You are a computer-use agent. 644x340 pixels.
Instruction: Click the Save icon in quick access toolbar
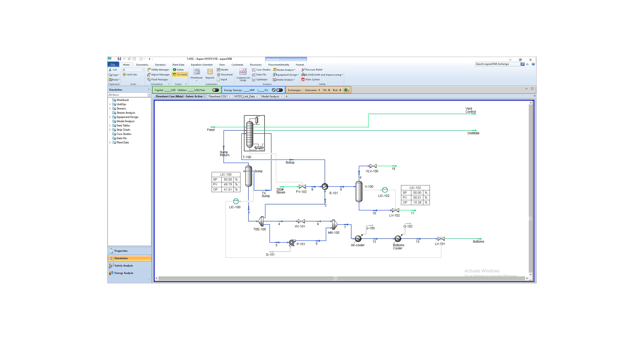[119, 59]
